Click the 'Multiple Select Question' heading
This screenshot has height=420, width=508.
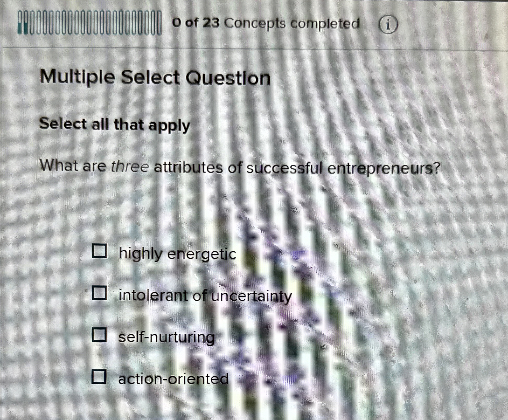click(x=156, y=77)
